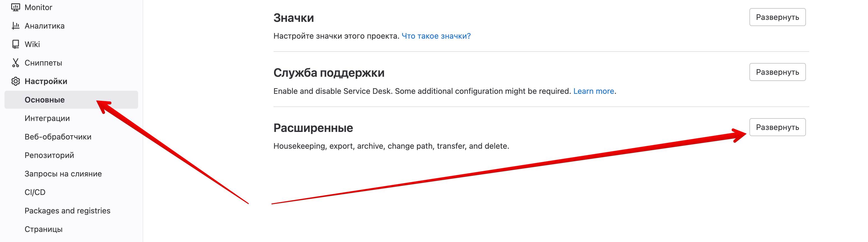
Task: Click the Расширенные section heading
Action: (313, 128)
